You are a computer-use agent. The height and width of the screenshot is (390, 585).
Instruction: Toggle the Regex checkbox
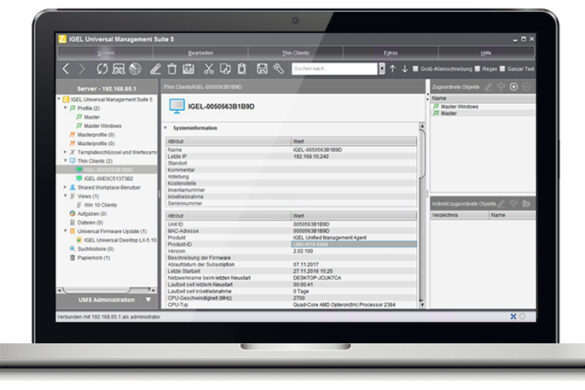coord(477,69)
